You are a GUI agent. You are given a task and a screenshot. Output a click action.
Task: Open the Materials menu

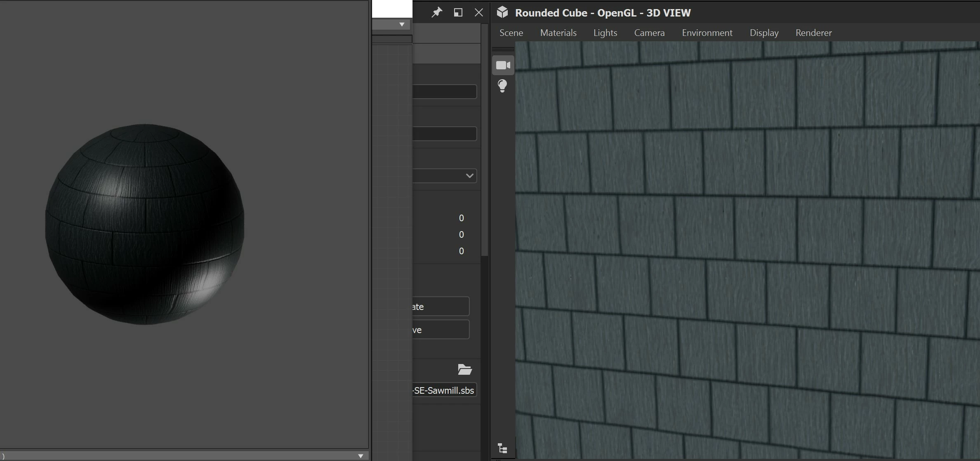point(558,33)
